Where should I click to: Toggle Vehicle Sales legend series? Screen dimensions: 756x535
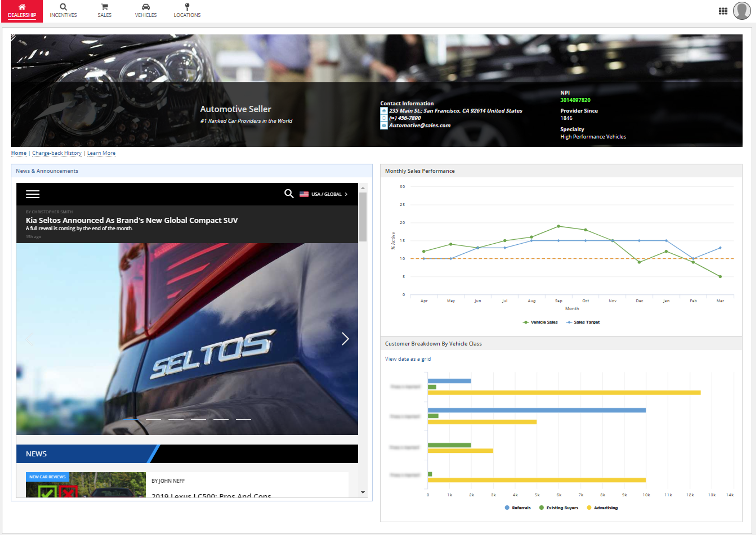[x=540, y=322]
